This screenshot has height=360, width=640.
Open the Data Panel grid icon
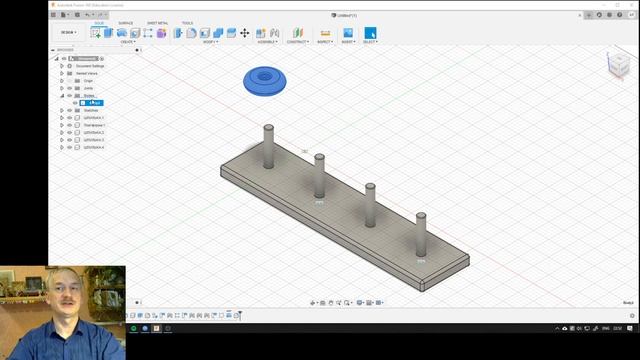click(x=53, y=15)
